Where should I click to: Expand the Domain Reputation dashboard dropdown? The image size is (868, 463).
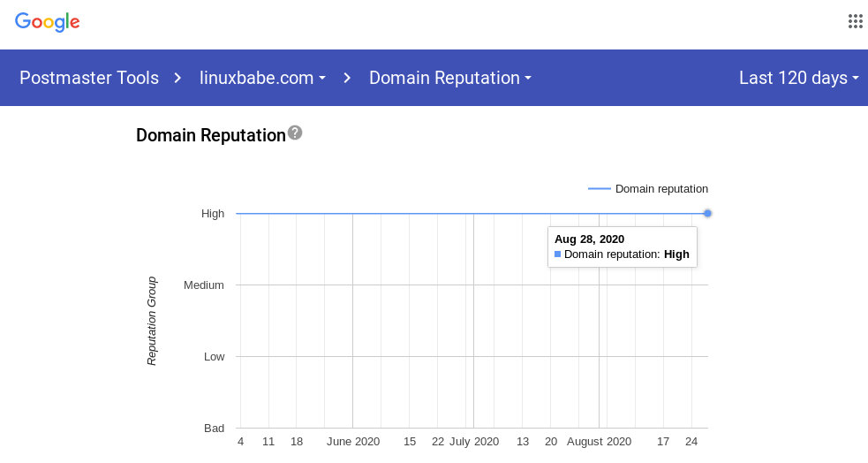(x=449, y=78)
